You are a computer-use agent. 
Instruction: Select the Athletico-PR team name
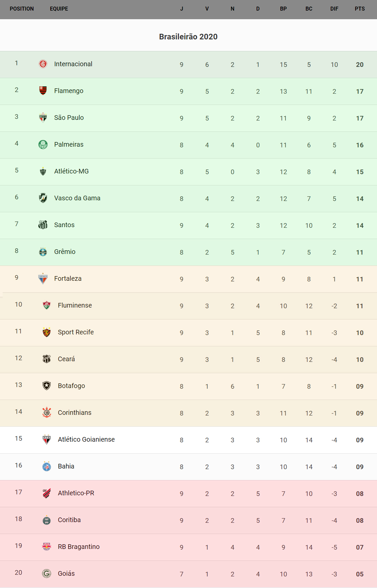(76, 493)
